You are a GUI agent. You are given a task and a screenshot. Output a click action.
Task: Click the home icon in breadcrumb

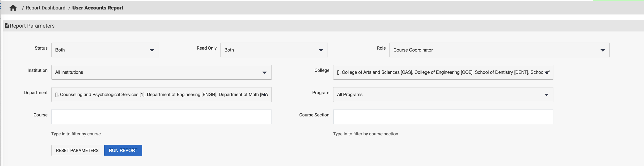click(13, 8)
